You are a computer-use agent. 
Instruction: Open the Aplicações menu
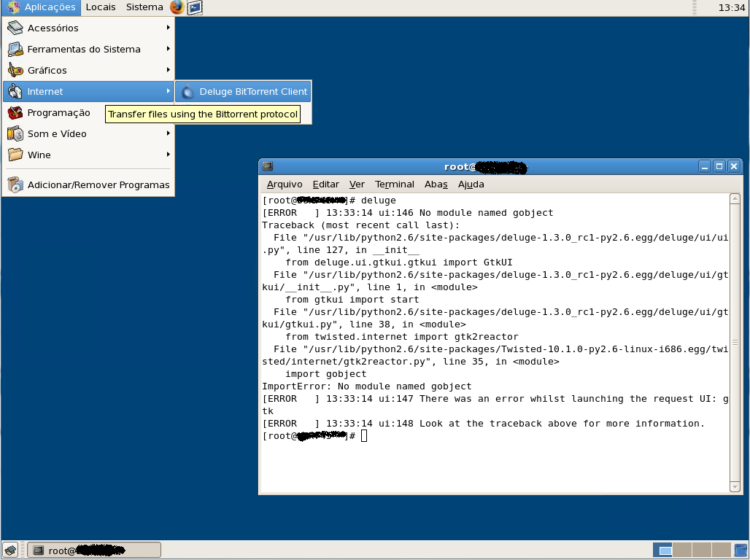click(42, 7)
